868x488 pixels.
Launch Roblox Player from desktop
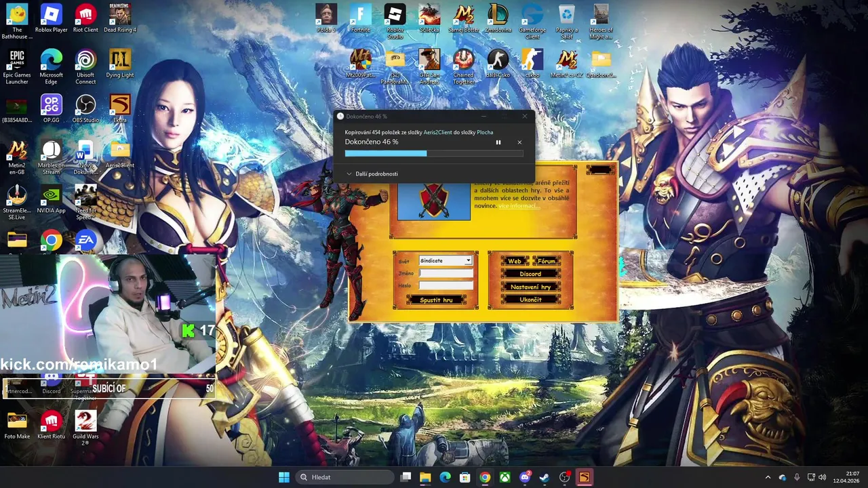click(51, 19)
